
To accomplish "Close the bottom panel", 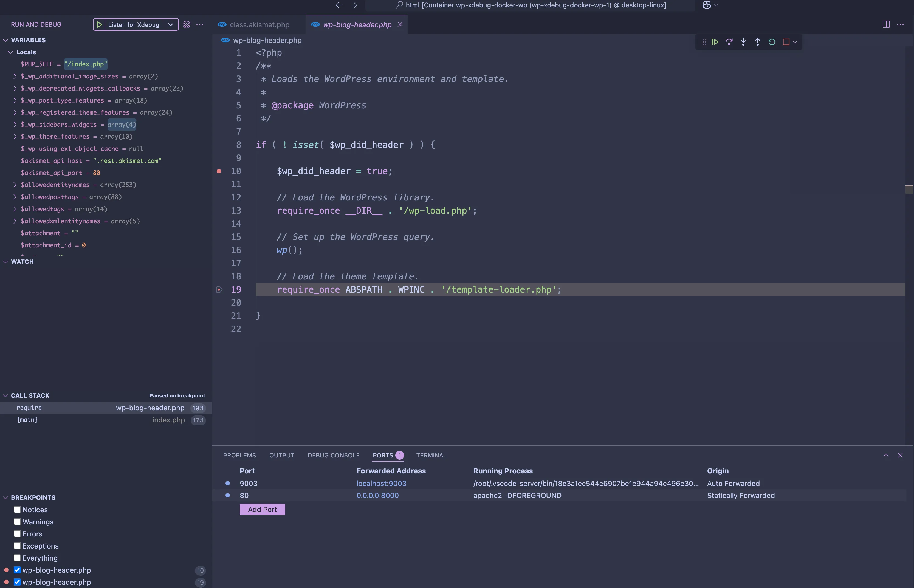I will pyautogui.click(x=900, y=455).
